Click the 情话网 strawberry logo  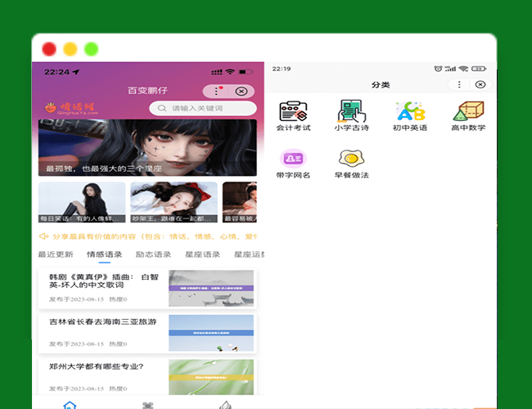click(x=71, y=108)
